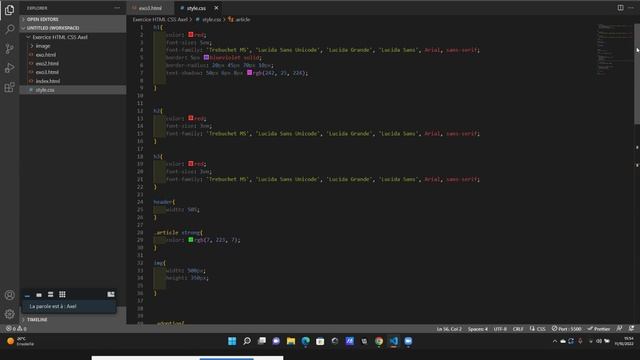Click the exit minimized view icon in meeting overlay
This screenshot has width=640, height=360.
(111, 295)
